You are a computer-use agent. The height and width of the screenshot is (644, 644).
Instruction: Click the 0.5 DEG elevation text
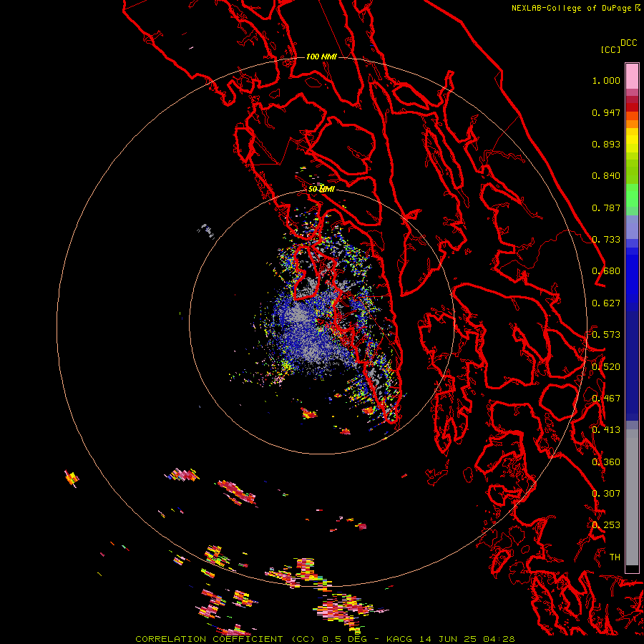346,639
